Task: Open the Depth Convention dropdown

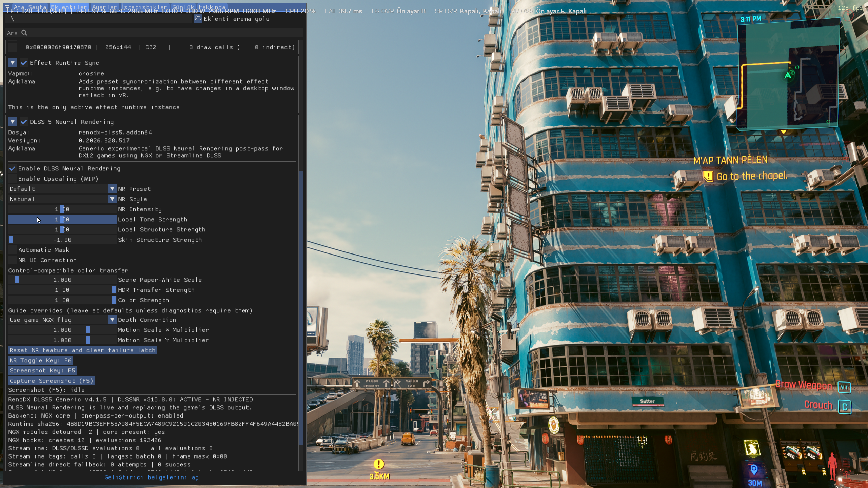Action: (62, 320)
